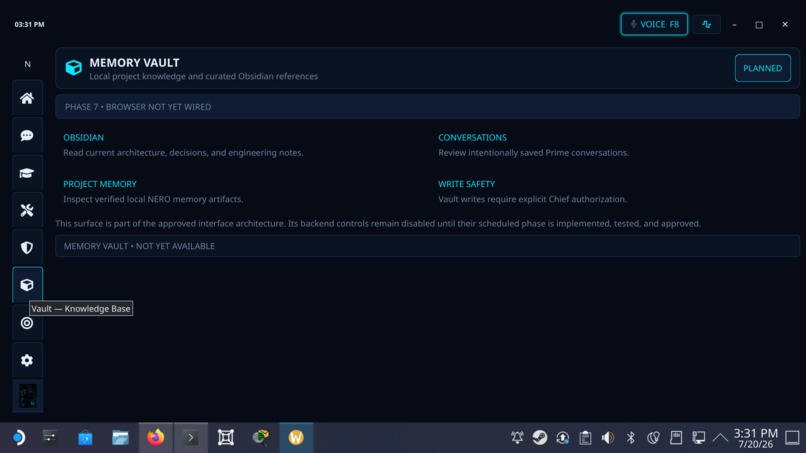Click the N logo atop sidebar

tap(28, 64)
